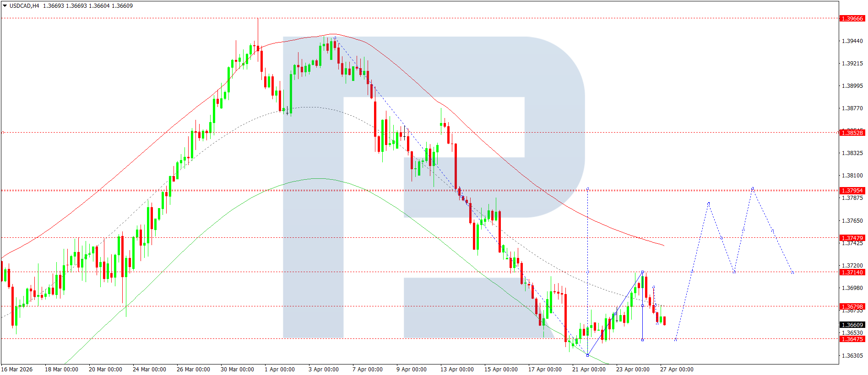The height and width of the screenshot is (375, 868).
Task: Select trendline anchor at the 1.37140 swing high
Action: tap(643, 272)
